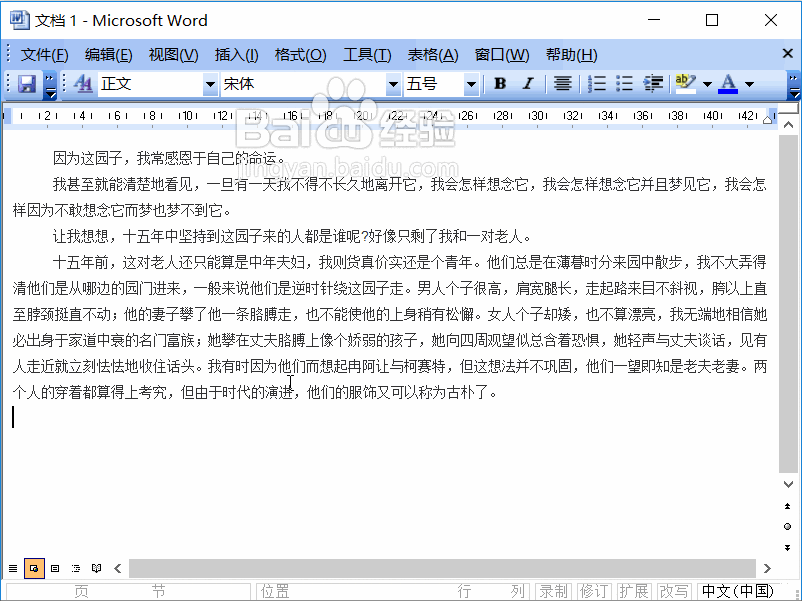Open the 五号 font size dropdown

[x=468, y=84]
